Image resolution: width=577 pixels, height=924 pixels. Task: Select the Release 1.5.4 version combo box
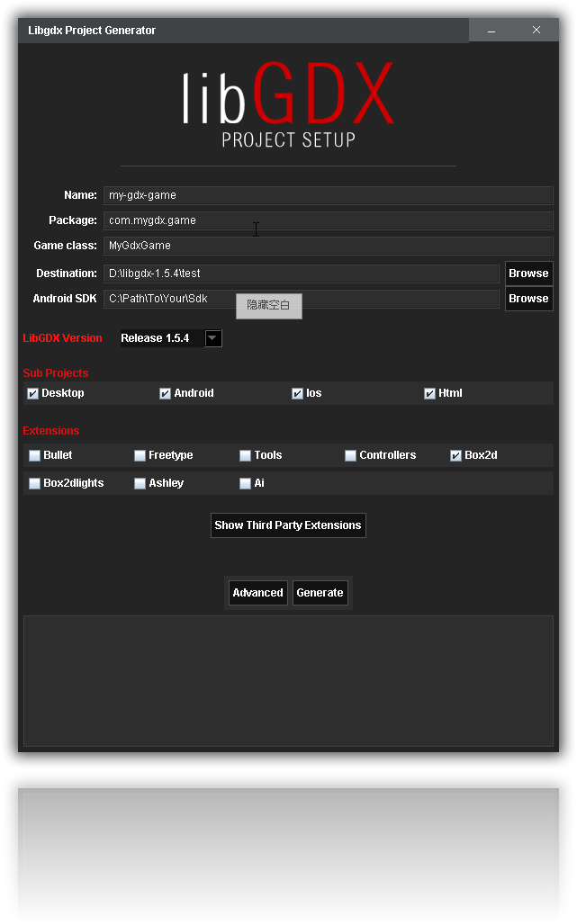point(171,338)
